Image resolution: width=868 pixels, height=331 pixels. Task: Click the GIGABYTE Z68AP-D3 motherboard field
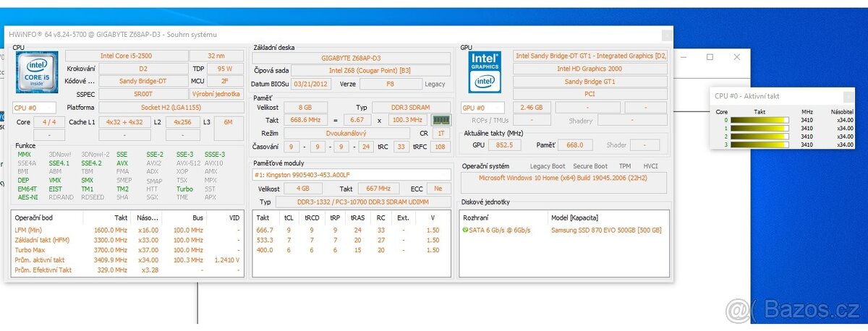click(351, 58)
